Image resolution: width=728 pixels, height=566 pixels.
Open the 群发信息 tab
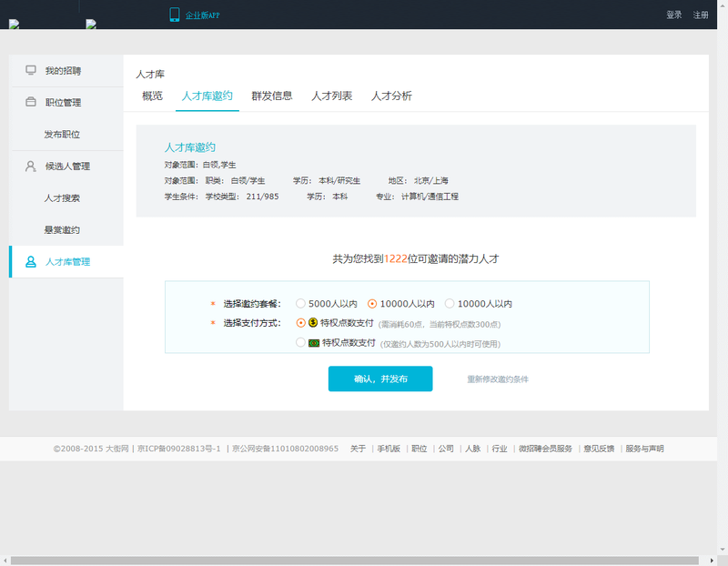point(271,96)
